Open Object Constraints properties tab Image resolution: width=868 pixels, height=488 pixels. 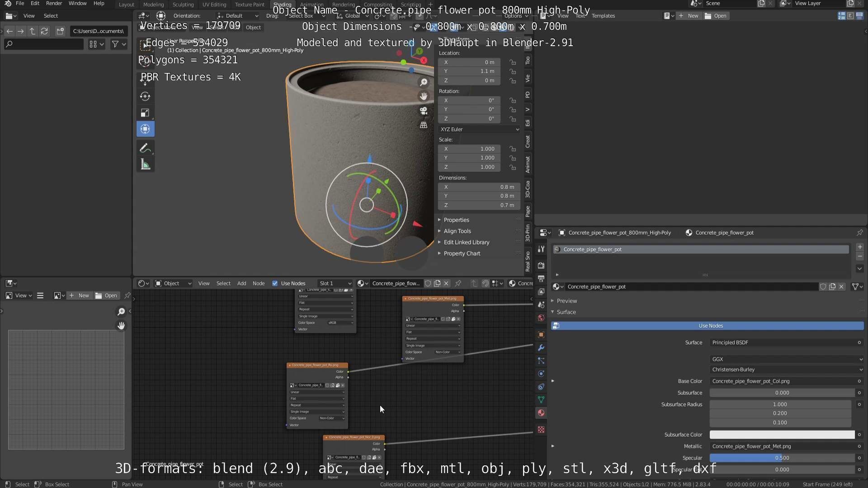(541, 387)
